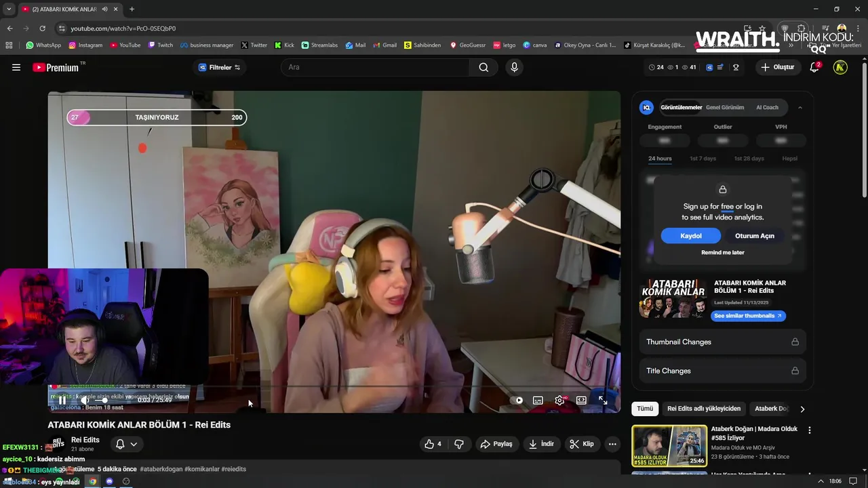868x488 pixels.
Task: Expand the locked Title Changes section
Action: point(722,371)
